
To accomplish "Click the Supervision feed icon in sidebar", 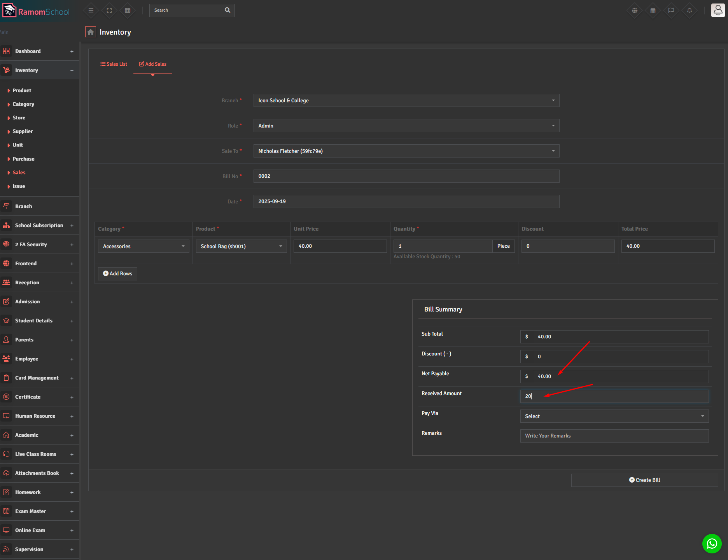I will [6, 549].
